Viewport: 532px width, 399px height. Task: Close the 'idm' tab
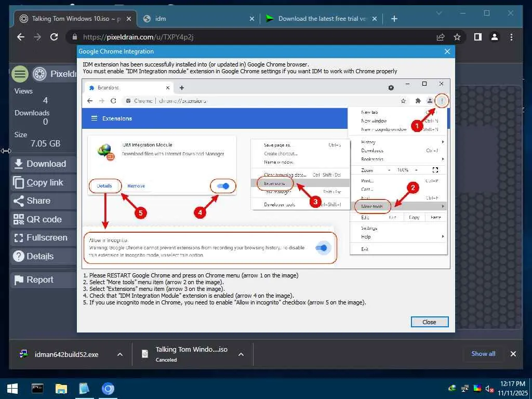click(x=252, y=19)
